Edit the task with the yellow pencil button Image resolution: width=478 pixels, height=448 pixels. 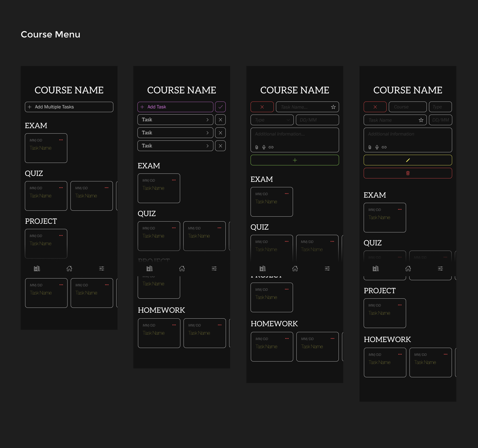tap(408, 160)
